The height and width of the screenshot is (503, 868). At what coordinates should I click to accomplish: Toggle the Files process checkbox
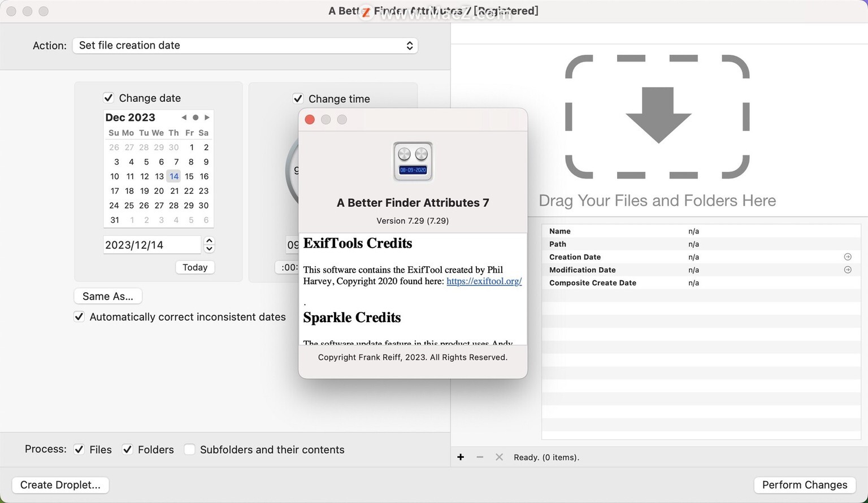(79, 449)
